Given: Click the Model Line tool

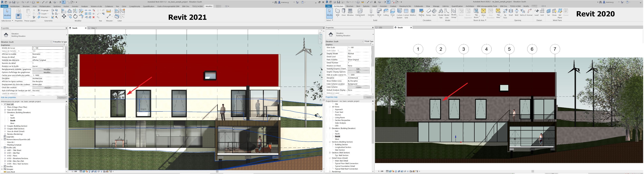Looking at the screenshot, I should coord(447,13).
